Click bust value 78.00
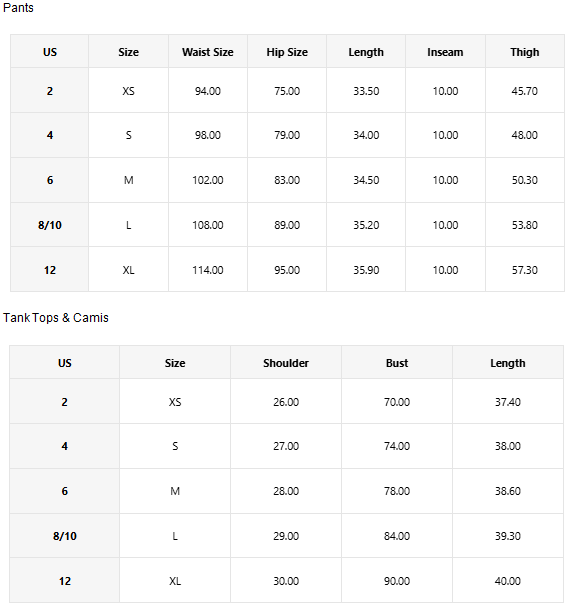The width and height of the screenshot is (569, 610). (397, 491)
